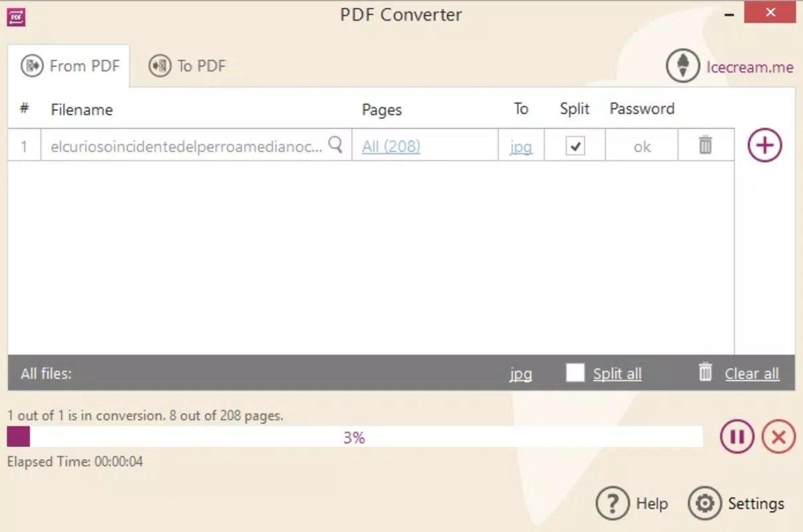This screenshot has height=532, width=803.
Task: Click the row number 1 cell
Action: click(x=24, y=146)
